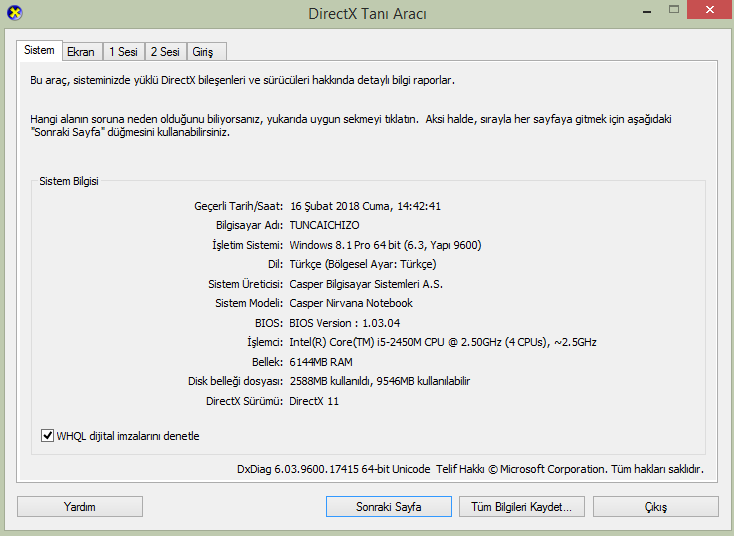Click the DirectX Tanı Aracı title text

(368, 14)
